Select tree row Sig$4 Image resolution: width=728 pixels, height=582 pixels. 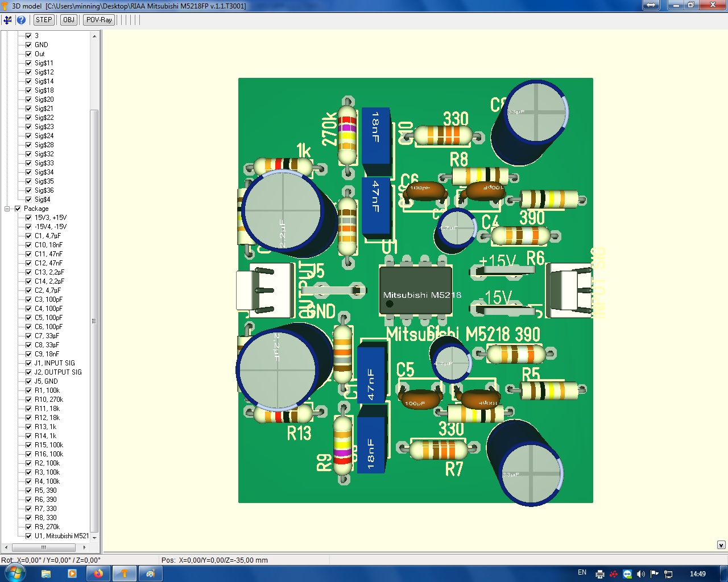coord(43,199)
